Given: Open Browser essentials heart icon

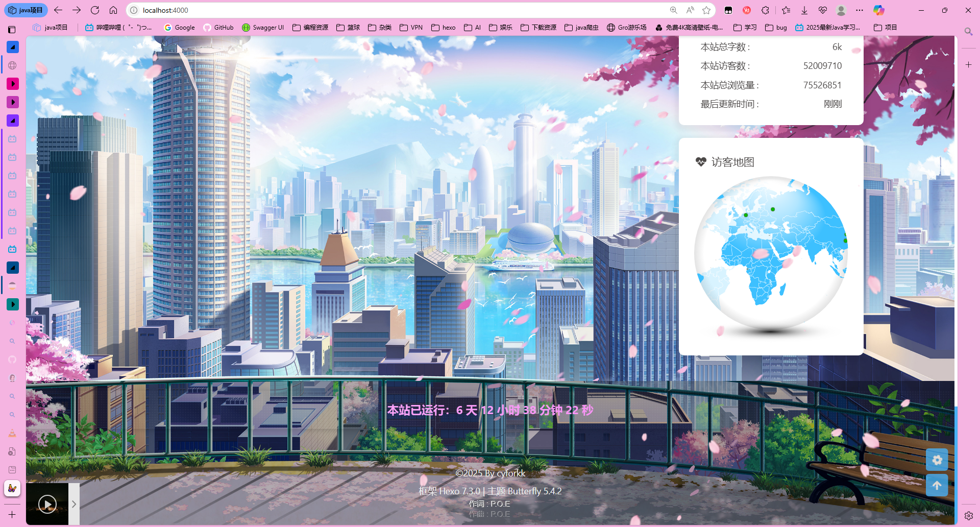Looking at the screenshot, I should pos(823,10).
